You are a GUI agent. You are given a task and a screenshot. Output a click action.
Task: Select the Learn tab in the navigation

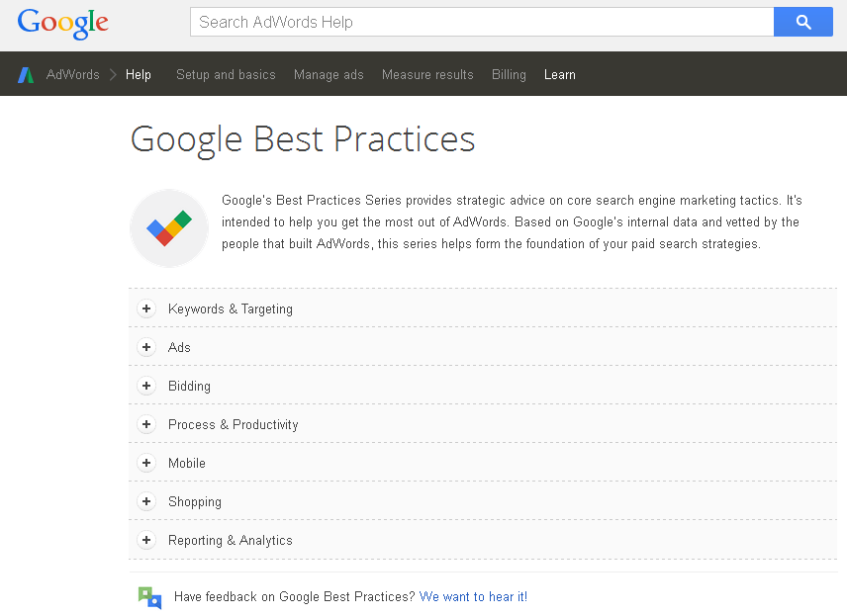tap(559, 74)
